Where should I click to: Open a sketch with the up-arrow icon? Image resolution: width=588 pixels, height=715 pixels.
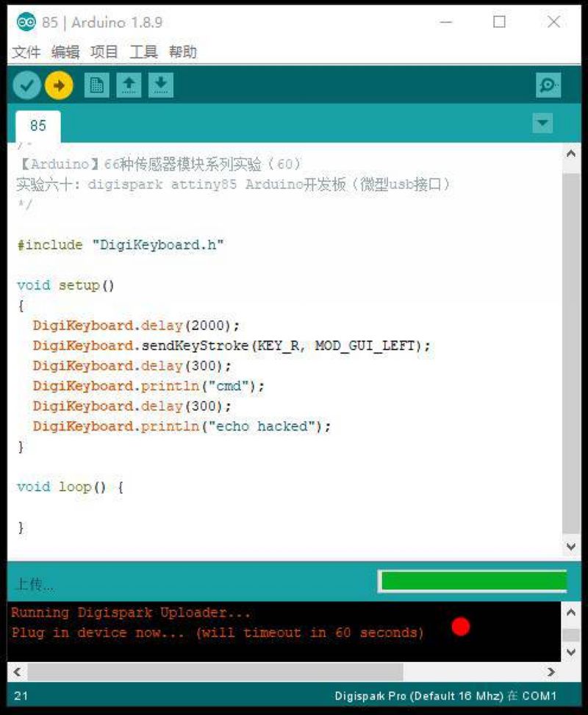[x=129, y=85]
